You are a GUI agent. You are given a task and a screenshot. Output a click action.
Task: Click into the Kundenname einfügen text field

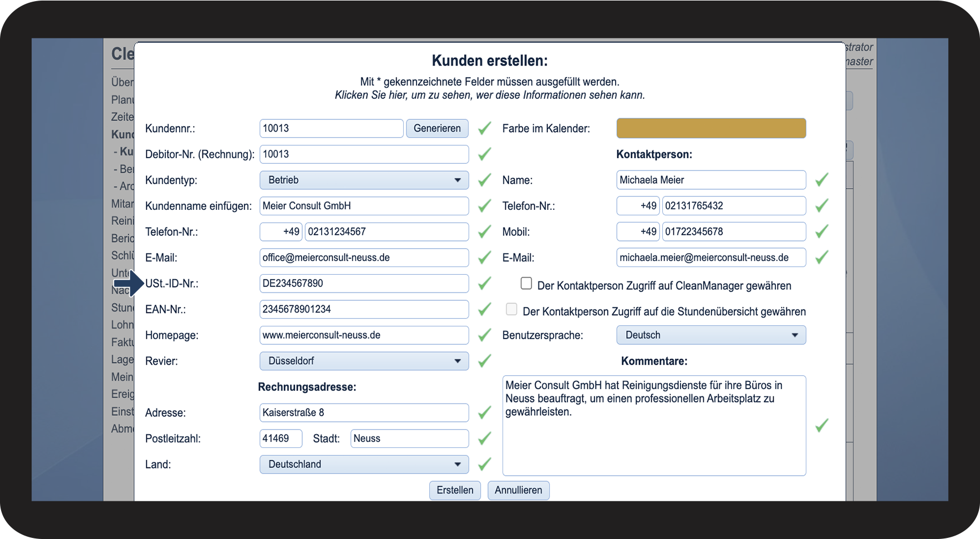pyautogui.click(x=364, y=206)
